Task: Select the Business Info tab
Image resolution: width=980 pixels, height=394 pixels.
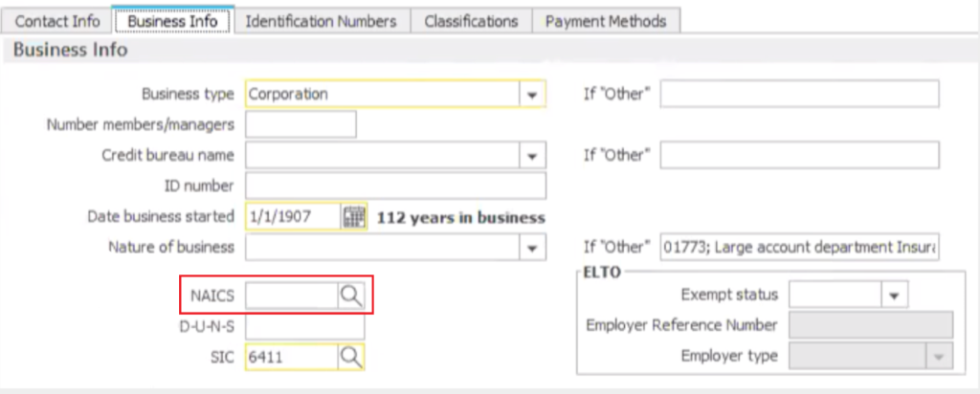Action: coord(172,20)
